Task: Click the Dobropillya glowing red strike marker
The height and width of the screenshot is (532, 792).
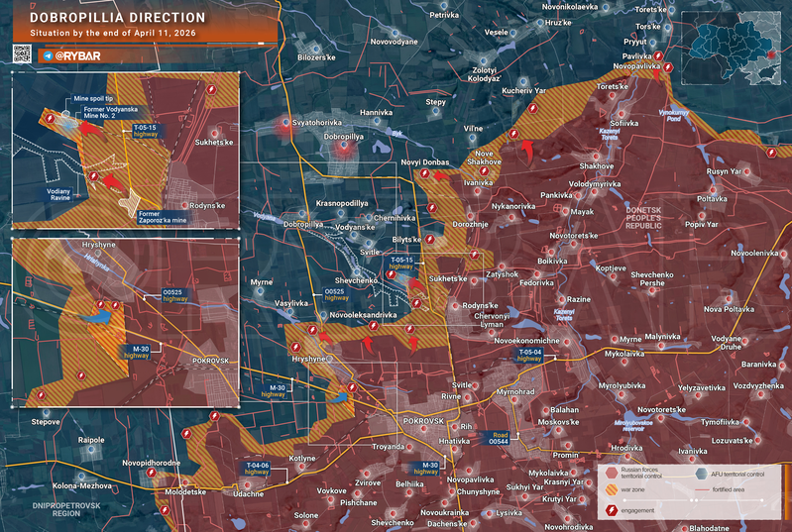Action: [x=344, y=147]
